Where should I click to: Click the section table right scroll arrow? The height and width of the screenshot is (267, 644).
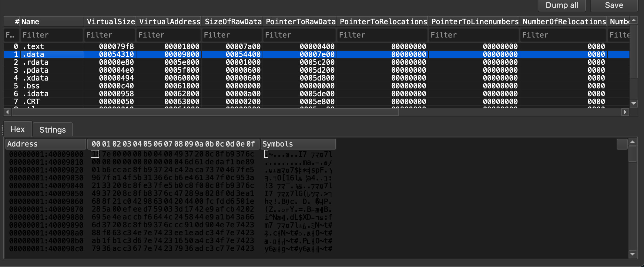[625, 112]
